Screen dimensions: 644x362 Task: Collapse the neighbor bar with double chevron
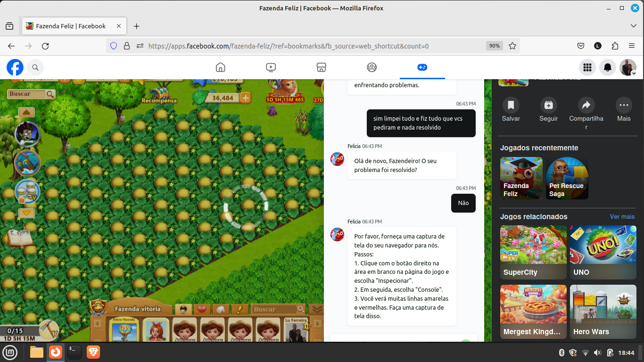[x=317, y=309]
